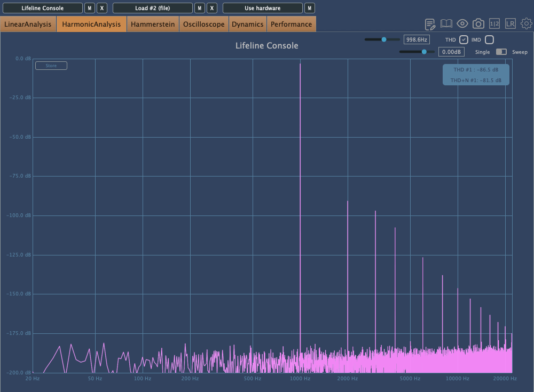Image resolution: width=534 pixels, height=392 pixels.
Task: Open settings with the gear icon
Action: pyautogui.click(x=527, y=24)
